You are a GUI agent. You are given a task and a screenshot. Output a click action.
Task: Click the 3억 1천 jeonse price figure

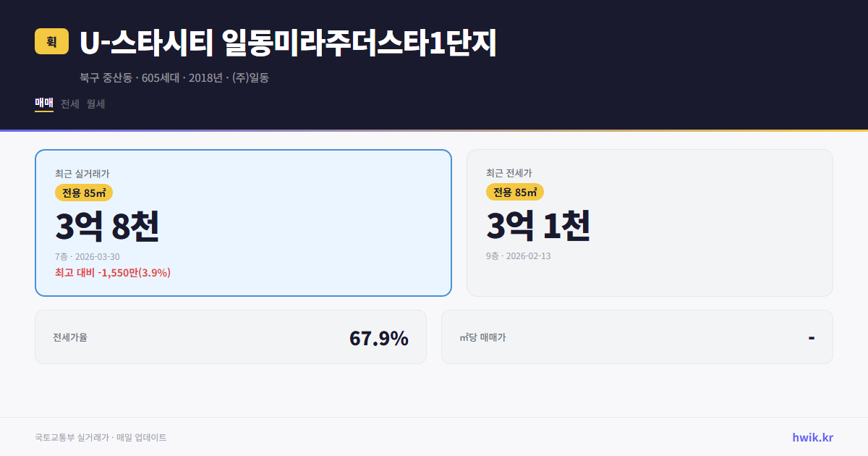[x=539, y=226]
